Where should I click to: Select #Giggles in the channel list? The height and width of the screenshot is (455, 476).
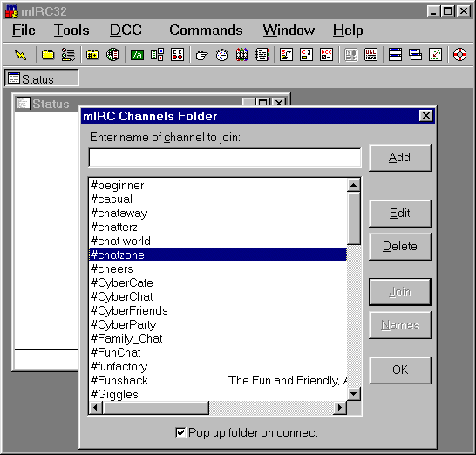[218, 394]
